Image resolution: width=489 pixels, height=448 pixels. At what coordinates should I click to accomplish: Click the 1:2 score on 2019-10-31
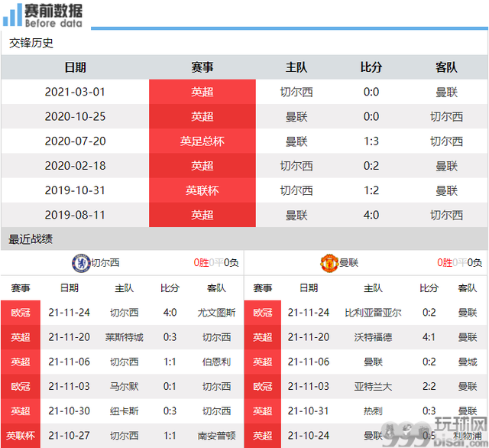[371, 190]
